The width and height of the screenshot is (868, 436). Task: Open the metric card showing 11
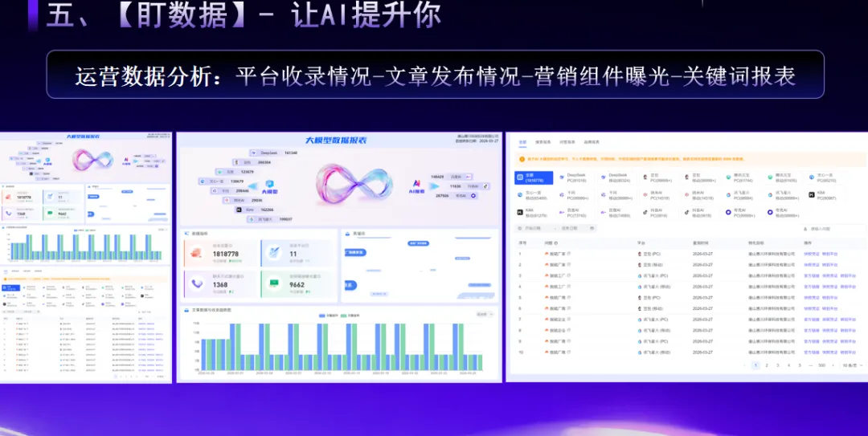click(x=298, y=253)
